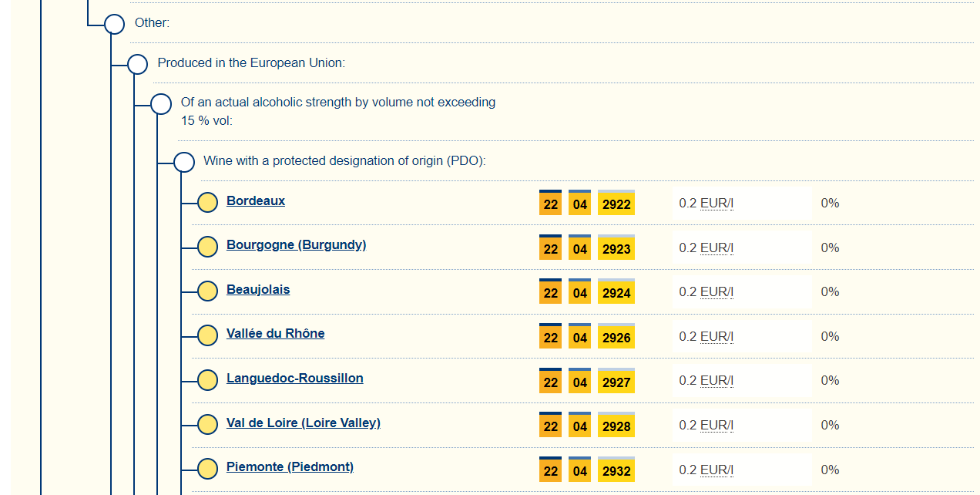The height and width of the screenshot is (495, 980).
Task: Collapse the 'Wine with a protected designation' node
Action: tap(184, 162)
